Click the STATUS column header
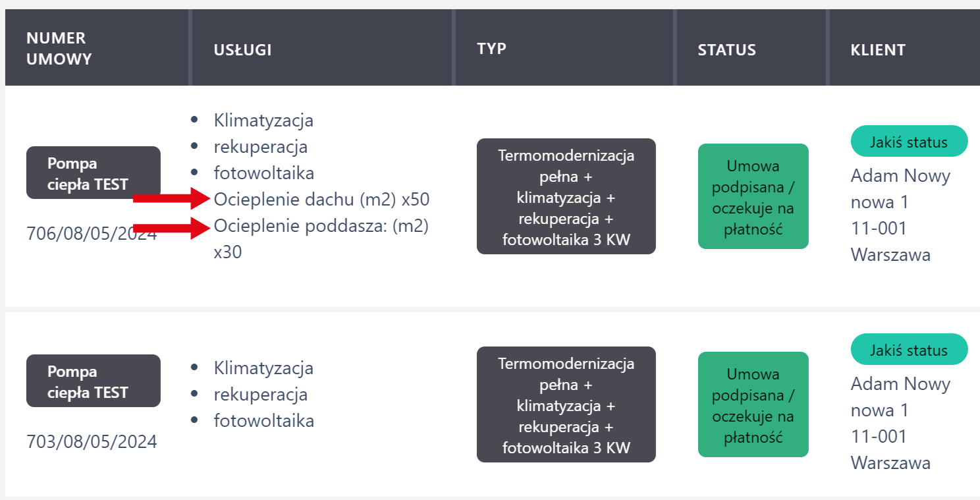Image resolution: width=980 pixels, height=500 pixels. [x=726, y=50]
